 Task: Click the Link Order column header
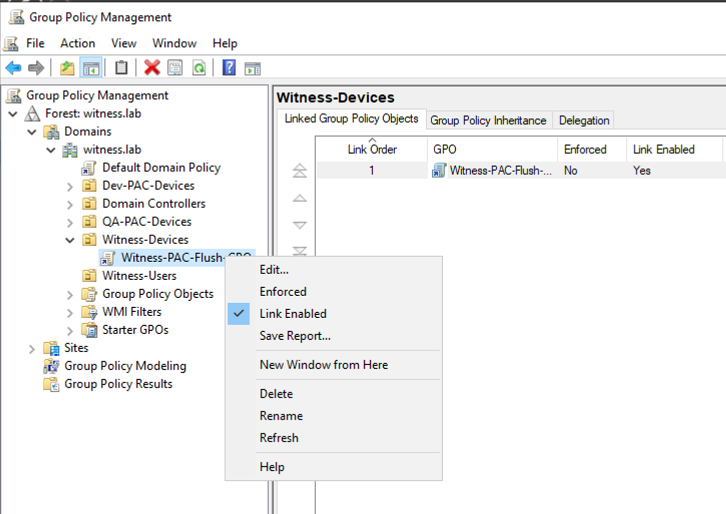coord(371,149)
